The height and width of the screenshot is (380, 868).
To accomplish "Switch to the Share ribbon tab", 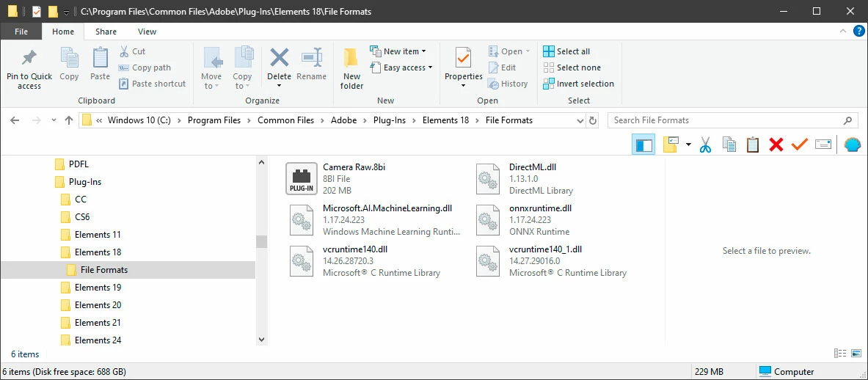I will click(106, 32).
